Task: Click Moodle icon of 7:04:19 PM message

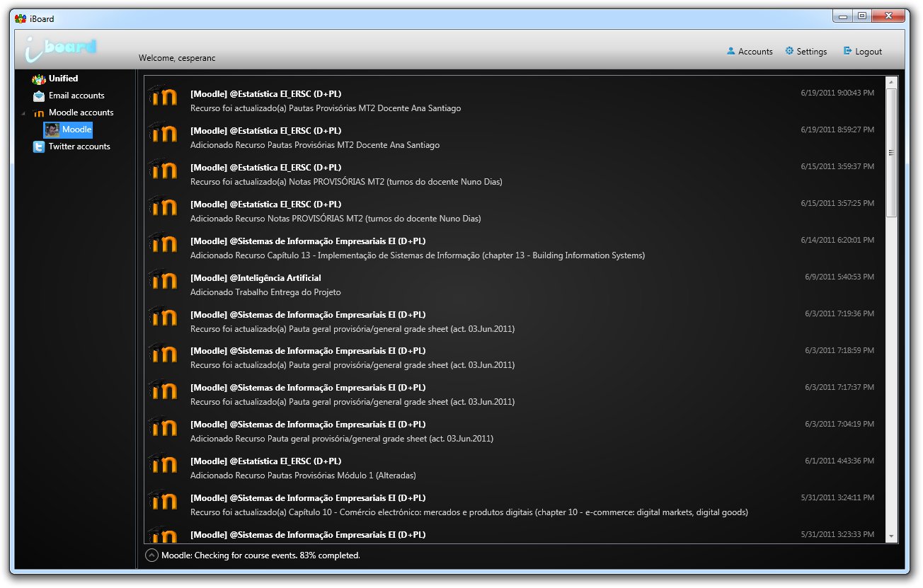Action: 163,427
